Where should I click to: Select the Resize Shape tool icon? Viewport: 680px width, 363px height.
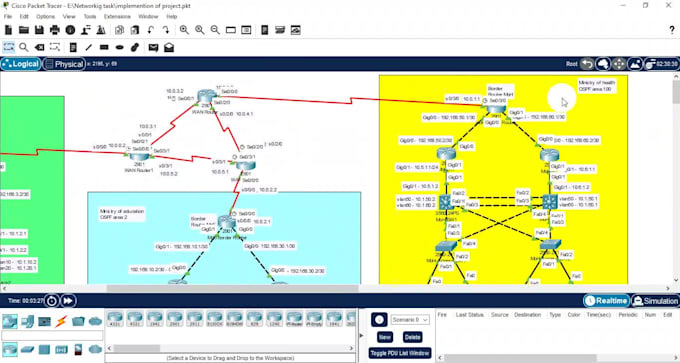click(55, 47)
